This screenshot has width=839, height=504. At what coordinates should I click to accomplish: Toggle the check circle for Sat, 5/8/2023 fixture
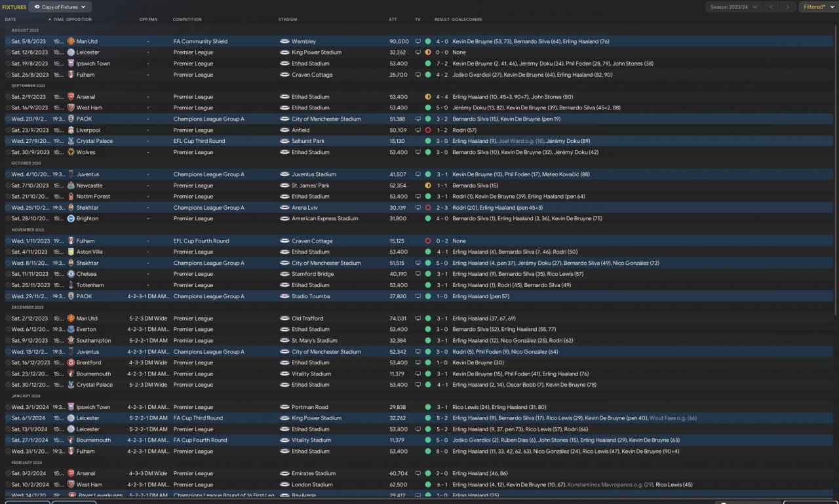coord(8,41)
